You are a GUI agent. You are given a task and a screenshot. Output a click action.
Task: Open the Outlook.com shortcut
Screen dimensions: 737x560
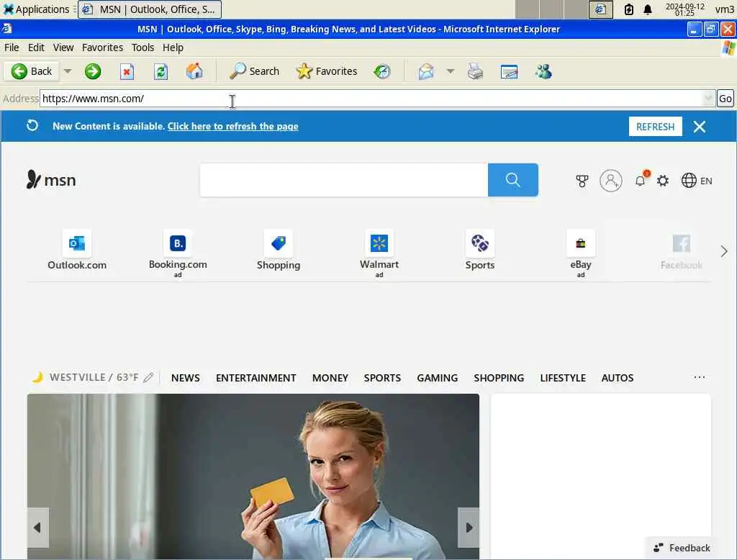77,250
